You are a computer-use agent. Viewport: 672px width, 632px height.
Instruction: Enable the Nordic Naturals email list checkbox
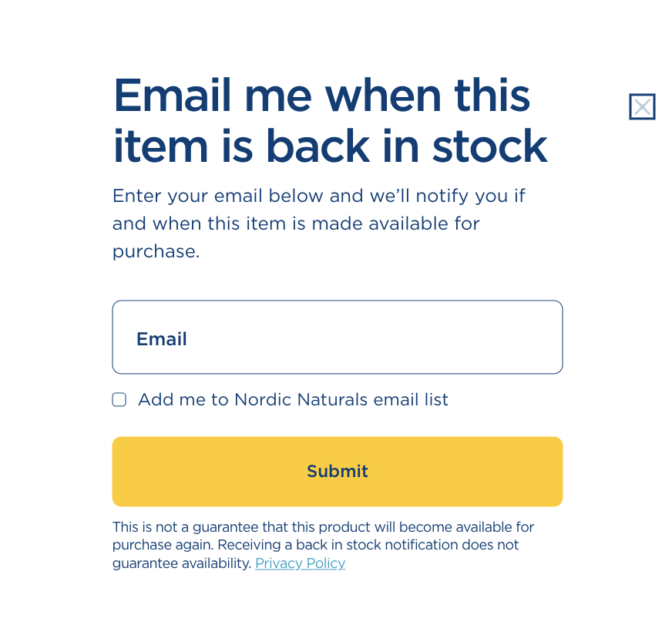coord(119,399)
